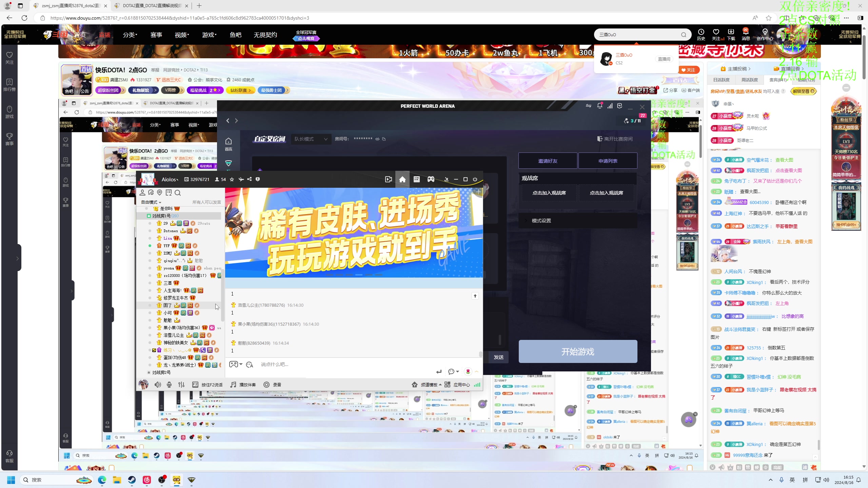Toggle hold F2 to talk mode
The image size is (868, 488).
(208, 385)
